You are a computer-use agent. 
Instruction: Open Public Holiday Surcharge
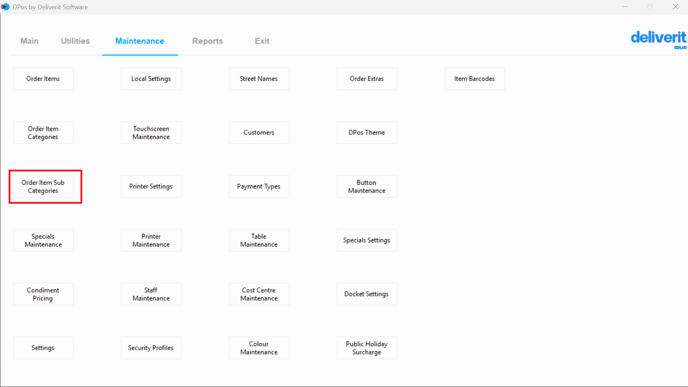[x=367, y=348]
